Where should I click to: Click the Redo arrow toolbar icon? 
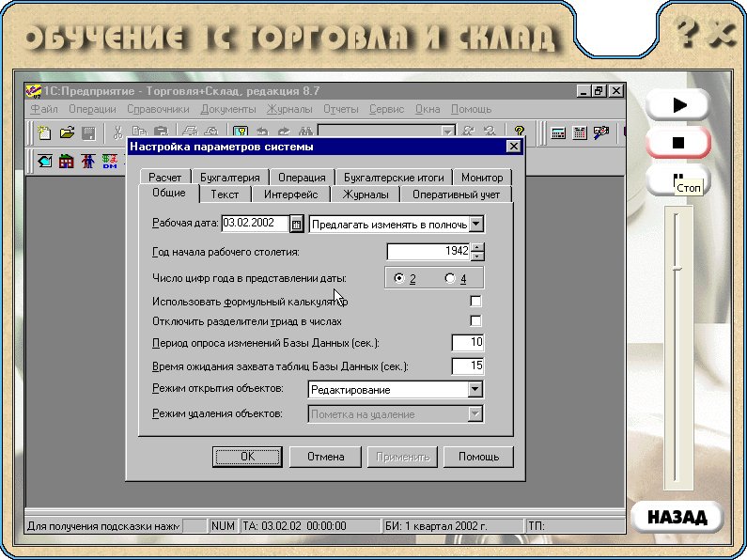tap(284, 132)
